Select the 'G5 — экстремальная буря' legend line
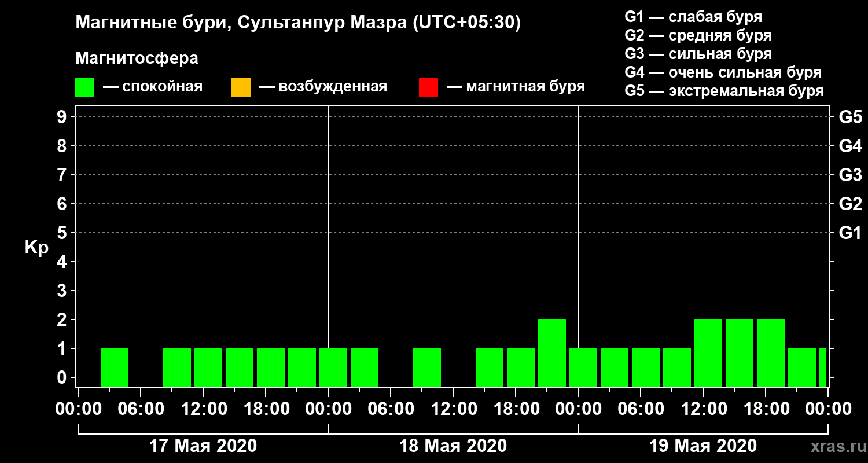 pyautogui.click(x=724, y=91)
